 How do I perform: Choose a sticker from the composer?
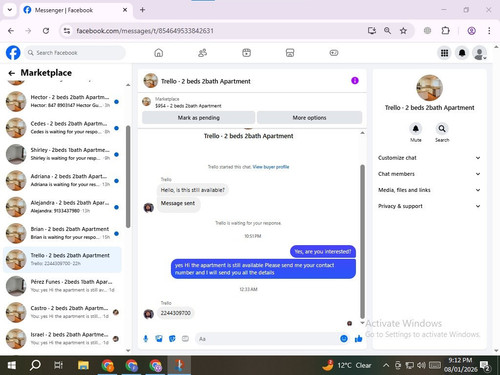coord(172,339)
